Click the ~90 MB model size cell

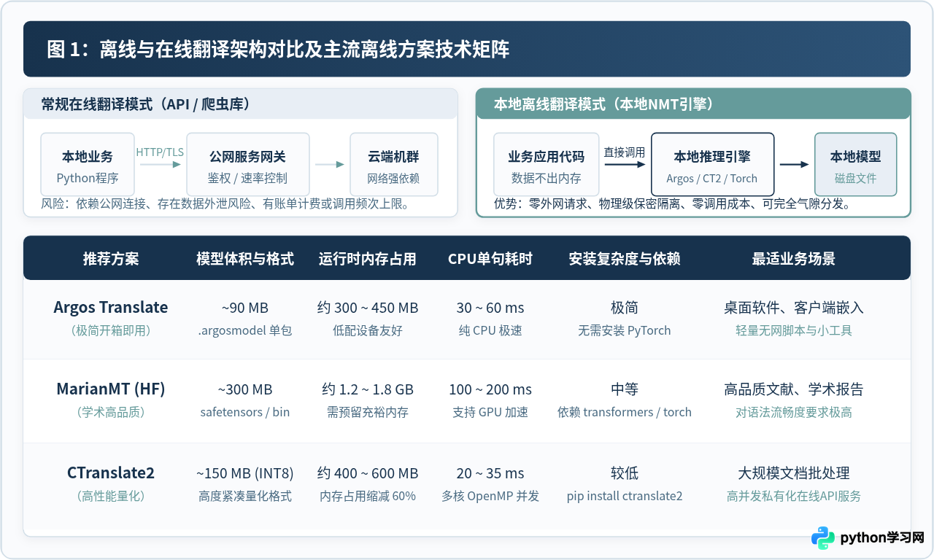click(245, 308)
